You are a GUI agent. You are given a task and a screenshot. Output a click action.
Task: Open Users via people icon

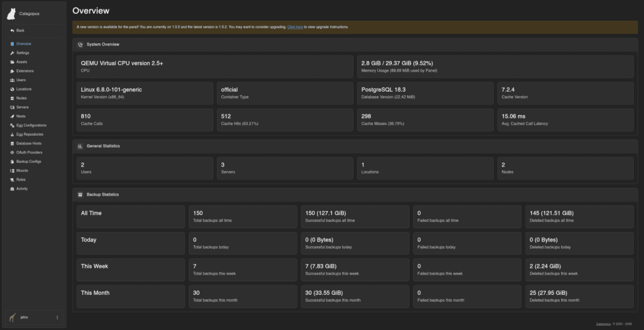pyautogui.click(x=13, y=80)
